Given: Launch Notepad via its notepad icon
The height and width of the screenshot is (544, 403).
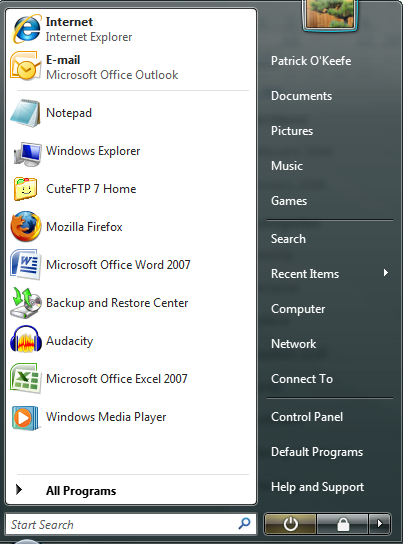Looking at the screenshot, I should tap(25, 113).
